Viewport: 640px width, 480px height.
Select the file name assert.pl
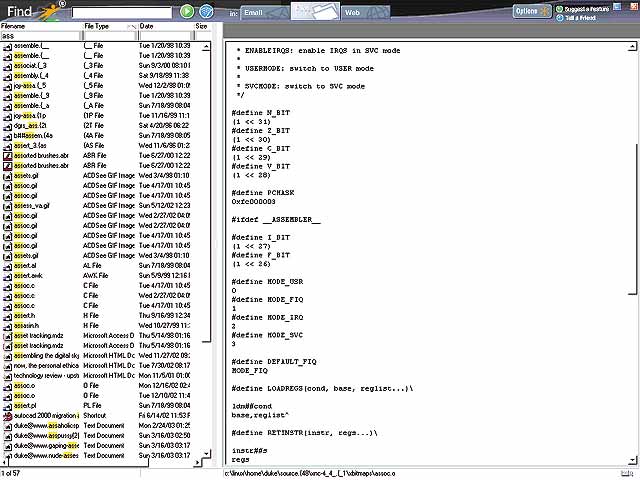tap(25, 405)
